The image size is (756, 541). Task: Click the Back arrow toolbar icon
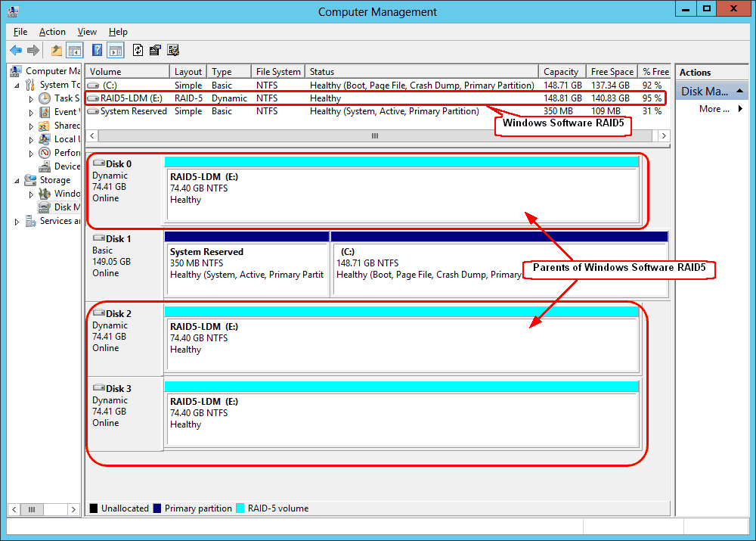[x=16, y=50]
